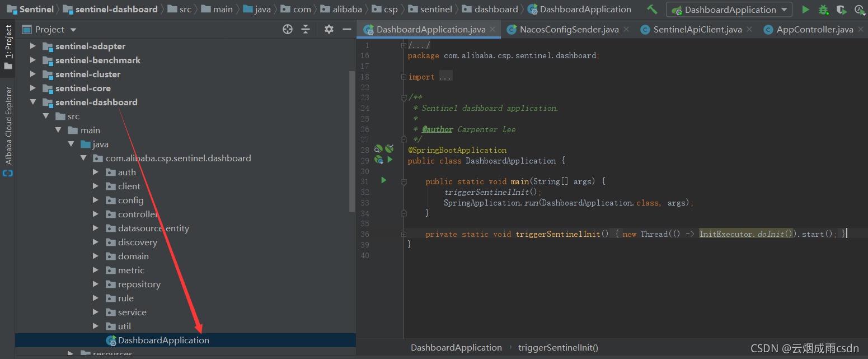Click the Spring checkmark gutter icon at line 28

click(x=390, y=148)
